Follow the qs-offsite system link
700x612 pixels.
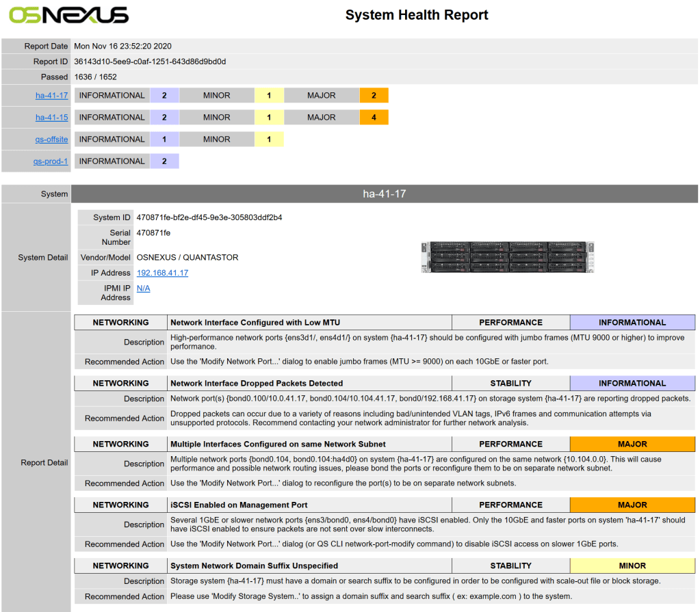pyautogui.click(x=52, y=139)
